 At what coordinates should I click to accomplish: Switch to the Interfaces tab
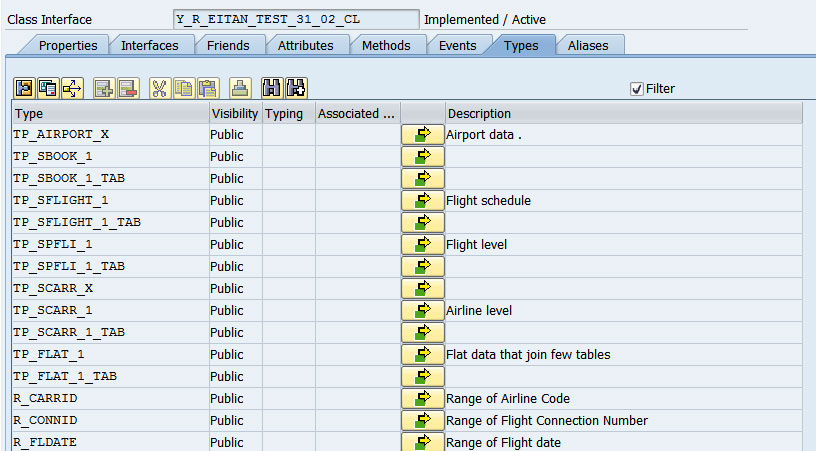[x=150, y=45]
